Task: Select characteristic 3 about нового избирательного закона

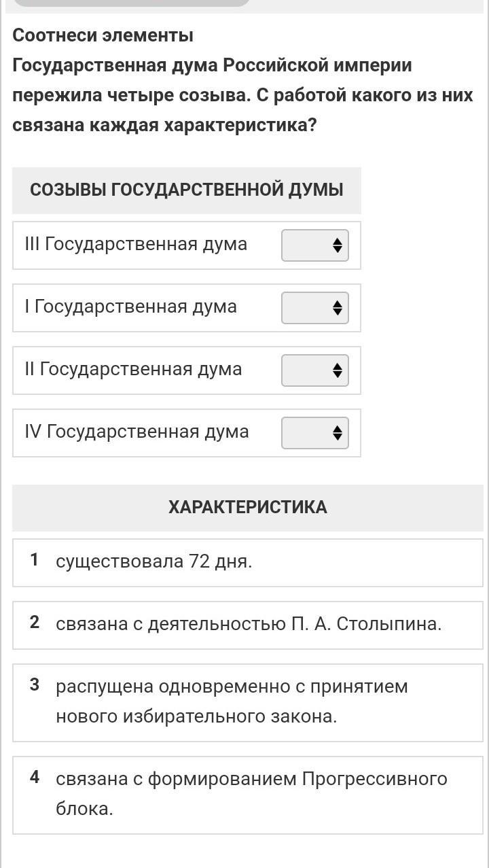Action: coord(248,703)
